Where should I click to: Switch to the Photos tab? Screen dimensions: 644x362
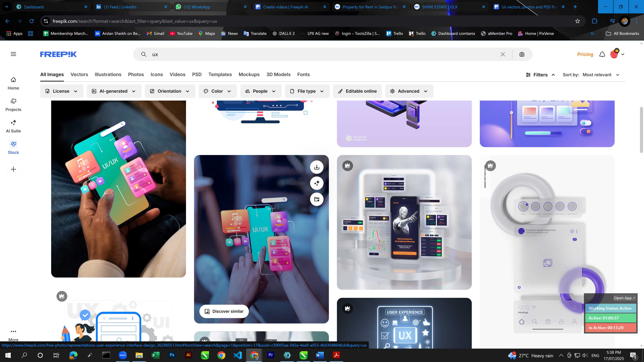coord(136,74)
